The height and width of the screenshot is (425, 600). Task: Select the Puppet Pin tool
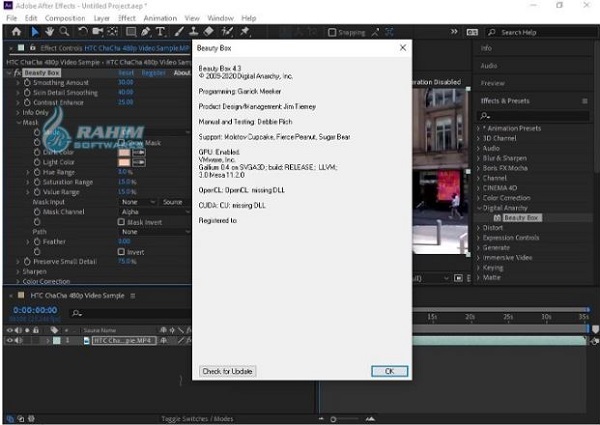coord(245,32)
